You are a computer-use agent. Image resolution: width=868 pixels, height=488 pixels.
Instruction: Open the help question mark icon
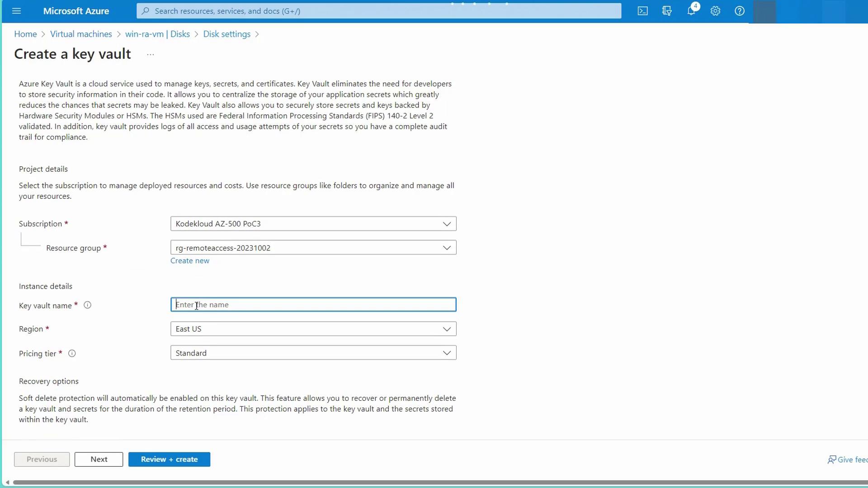(740, 11)
